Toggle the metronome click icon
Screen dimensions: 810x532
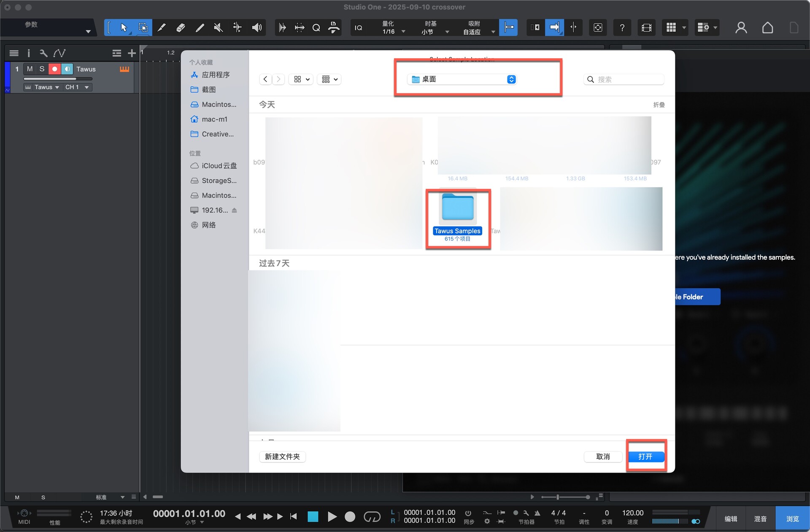(537, 513)
